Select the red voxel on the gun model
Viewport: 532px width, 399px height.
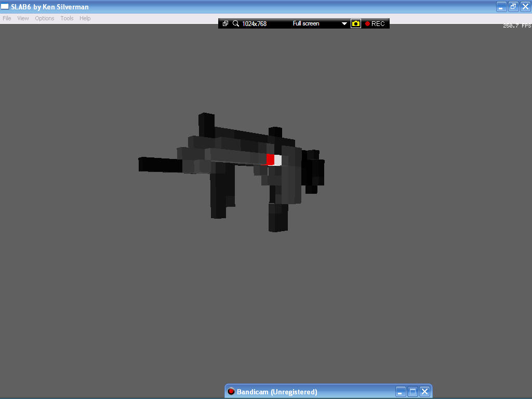[270, 160]
